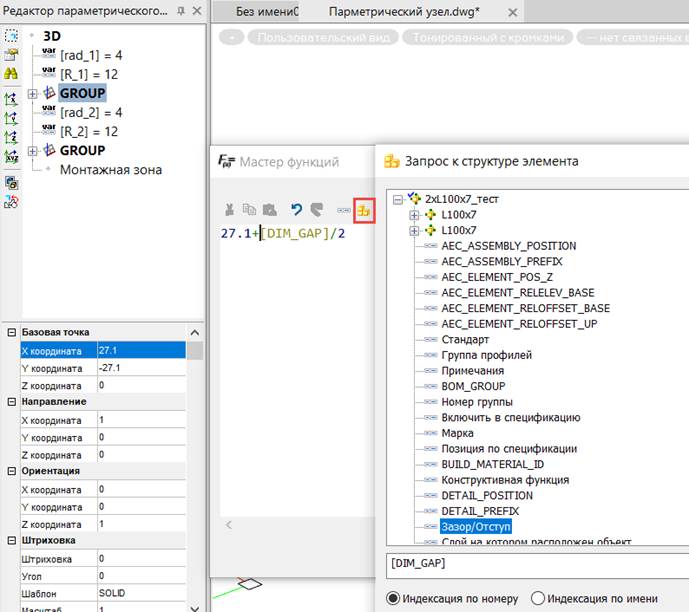Screen dimensions: 689x612
Task: Click the Copy icon in function wizard
Action: point(249,210)
